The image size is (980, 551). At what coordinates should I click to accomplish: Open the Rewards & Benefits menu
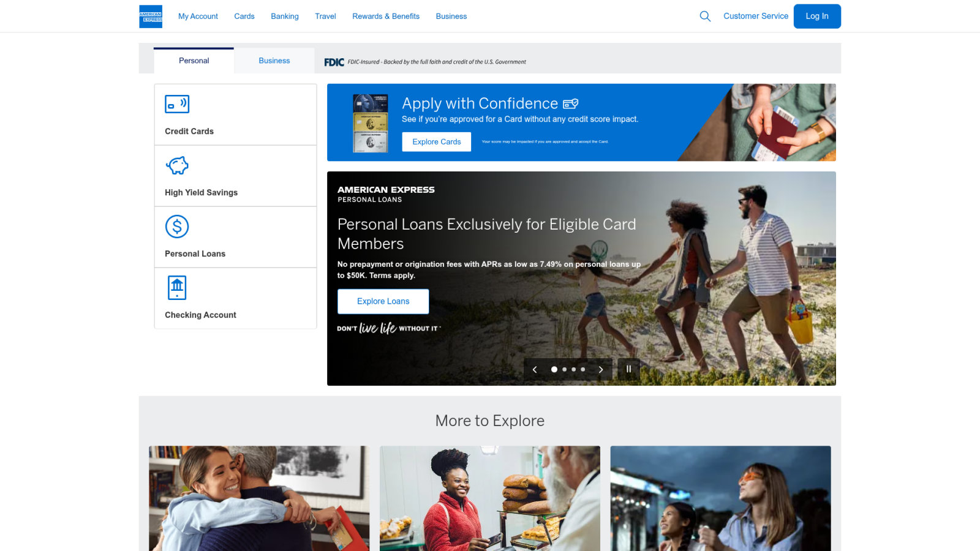[x=386, y=17]
